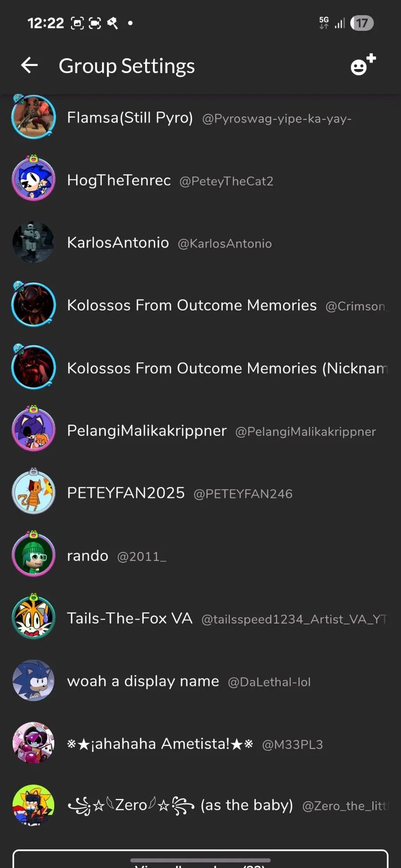This screenshot has height=868, width=401.
Task: Open @PeteyTheCat2 username
Action: point(226,181)
